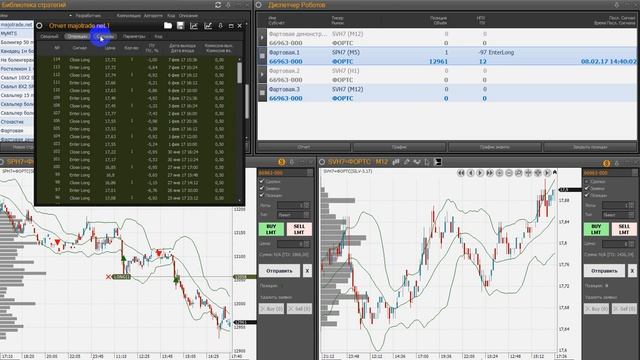
Task: Click chart type bars icon in SVH7 header
Action: coord(396,162)
